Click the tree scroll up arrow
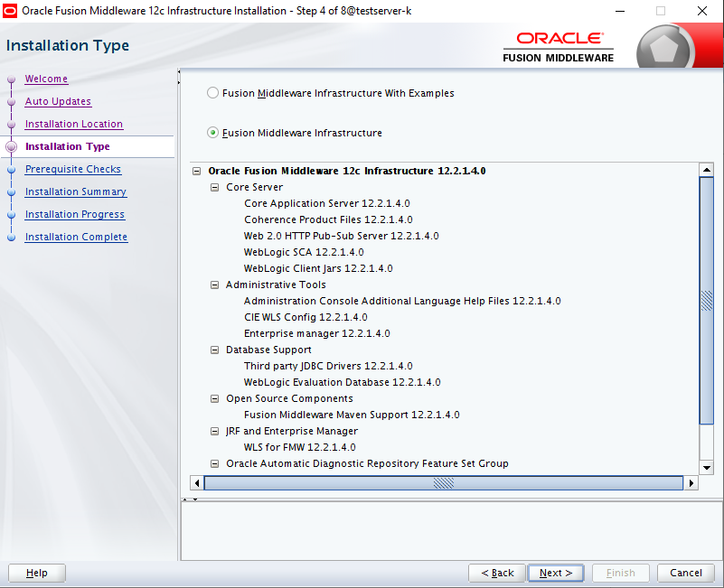This screenshot has width=724, height=588. point(707,170)
